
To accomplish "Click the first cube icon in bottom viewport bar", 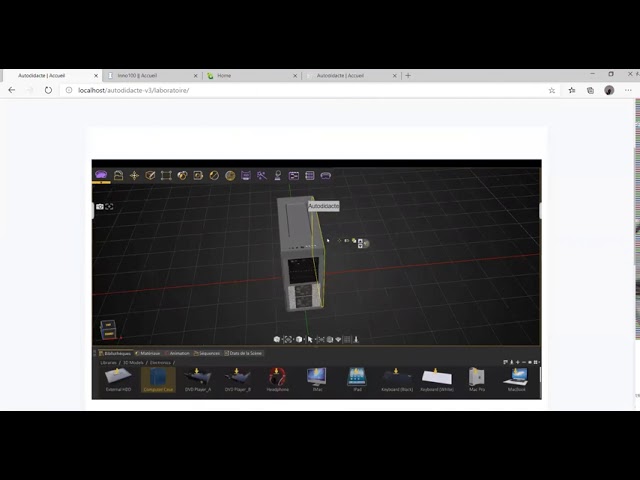I will pyautogui.click(x=277, y=339).
